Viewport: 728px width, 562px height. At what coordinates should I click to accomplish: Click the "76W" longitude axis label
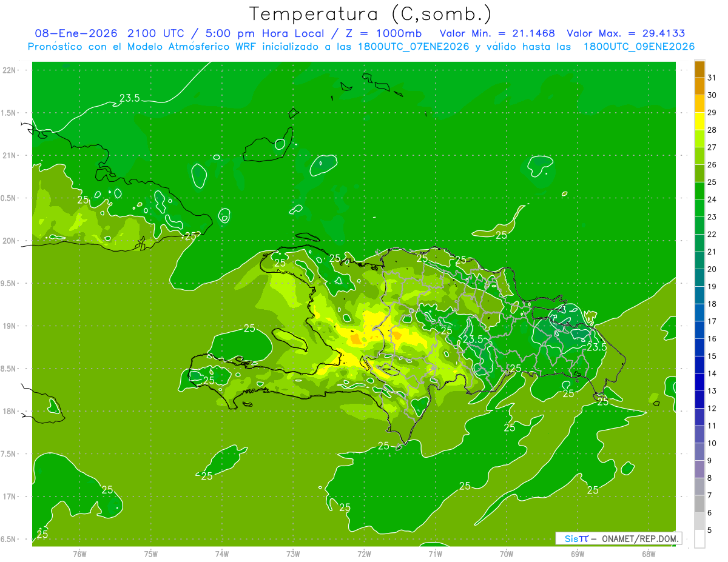pos(79,554)
